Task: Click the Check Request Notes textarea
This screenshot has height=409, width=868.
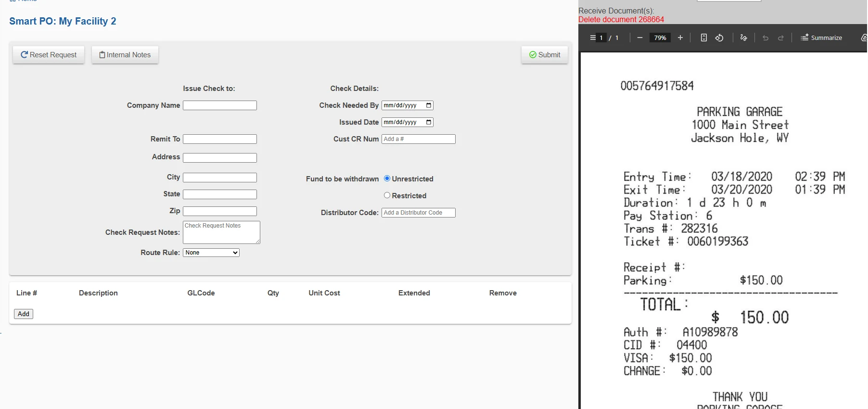Action: [222, 232]
